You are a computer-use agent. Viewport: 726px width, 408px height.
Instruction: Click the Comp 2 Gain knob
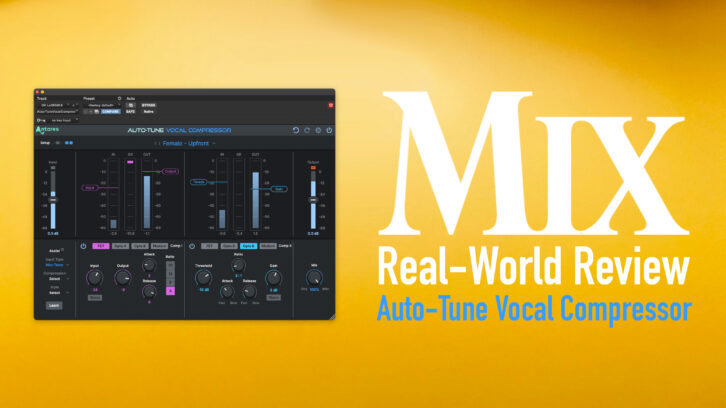(x=273, y=278)
